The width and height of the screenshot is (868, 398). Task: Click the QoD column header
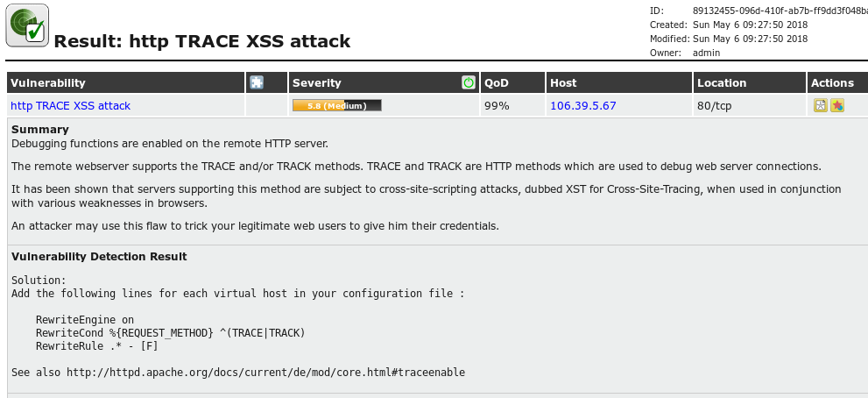(496, 83)
